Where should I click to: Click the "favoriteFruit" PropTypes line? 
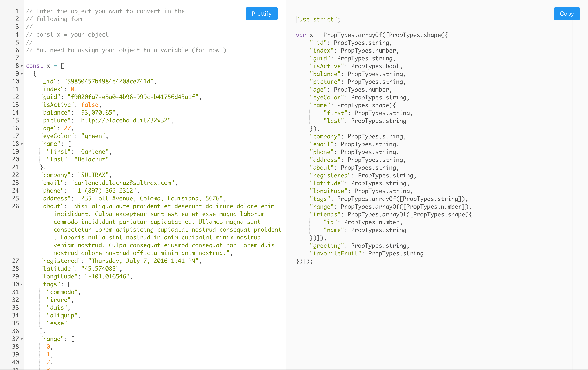click(366, 254)
